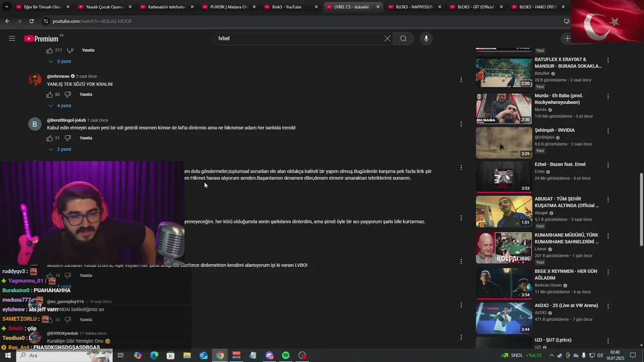Switch to PUNDİK | Madara tab
644x362 pixels.
coord(228,7)
